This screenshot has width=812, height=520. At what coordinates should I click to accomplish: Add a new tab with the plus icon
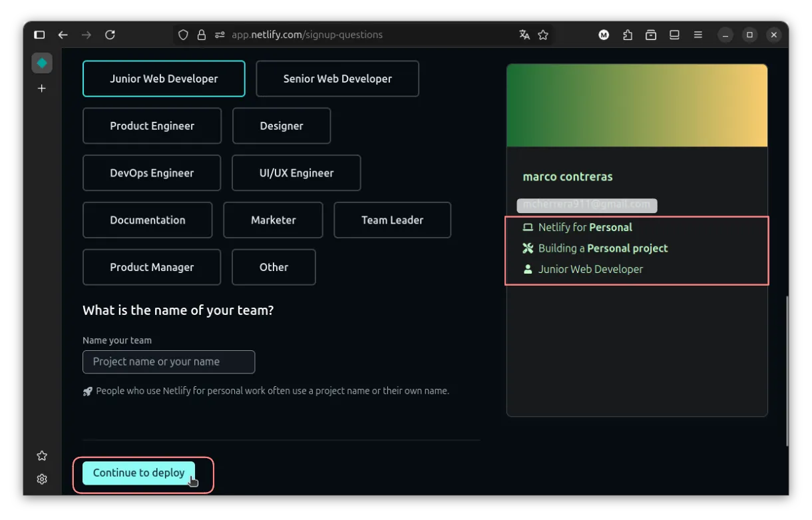42,89
